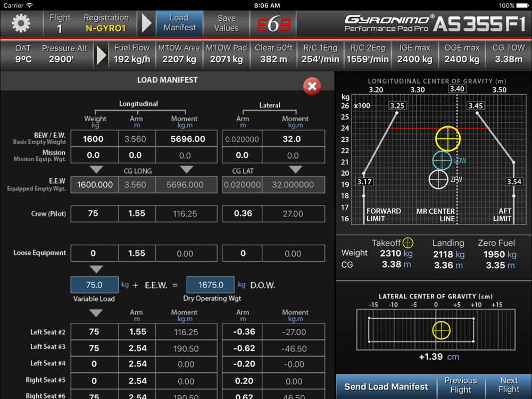532x399 pixels.
Task: Select the yellow takeoff CG marker on longitudinal chart
Action: (448, 138)
